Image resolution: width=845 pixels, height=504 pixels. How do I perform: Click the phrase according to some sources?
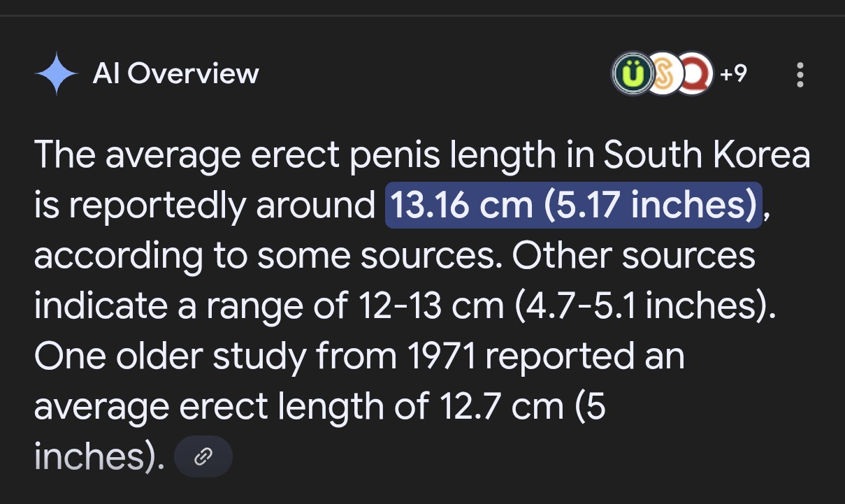(x=268, y=257)
